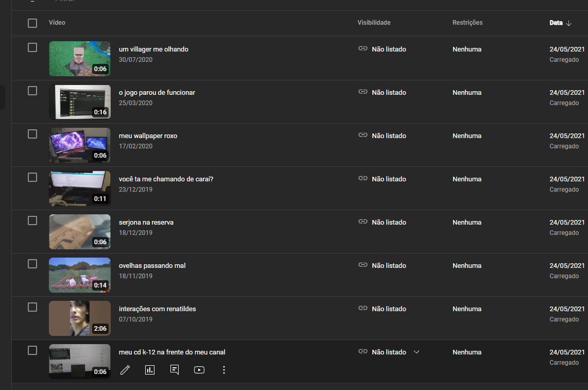588x390 pixels.
Task: Expand visibility dropdown arrow for 'meu cd k-12' video
Action: (416, 352)
